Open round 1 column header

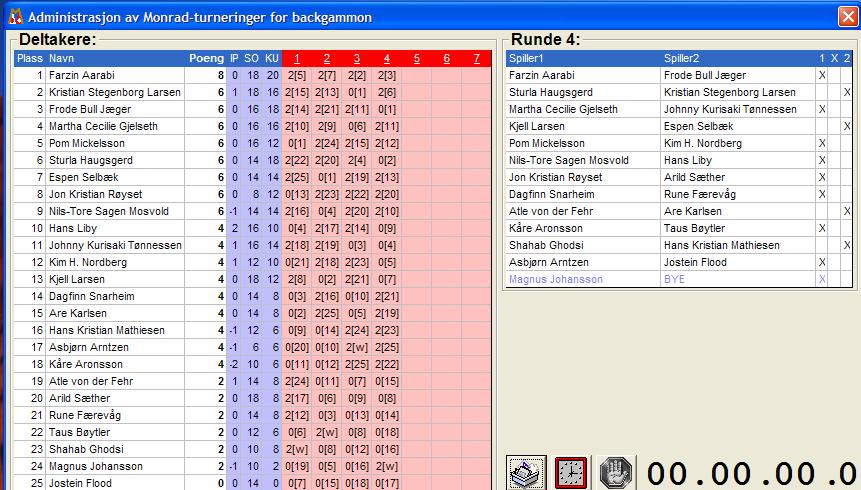[297, 58]
